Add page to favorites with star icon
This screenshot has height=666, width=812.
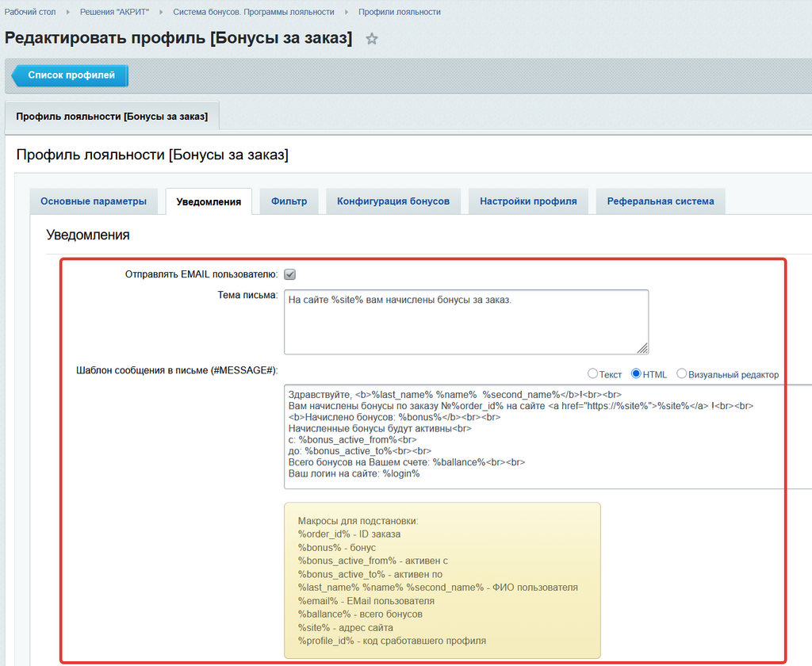(371, 39)
